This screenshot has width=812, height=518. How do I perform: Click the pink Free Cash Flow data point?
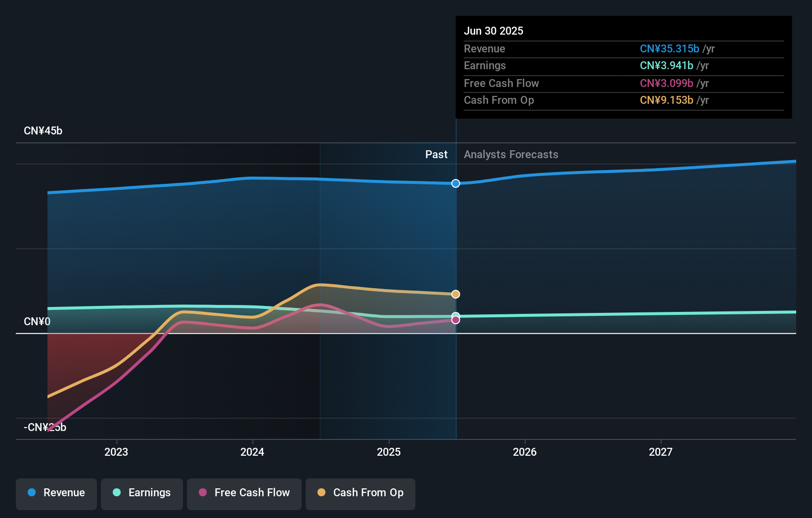[x=455, y=320]
